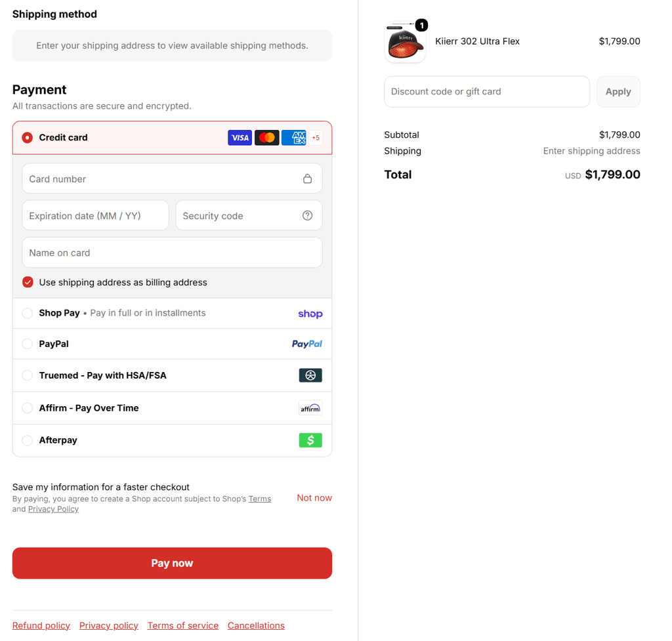Click the Truemed logo icon

310,375
